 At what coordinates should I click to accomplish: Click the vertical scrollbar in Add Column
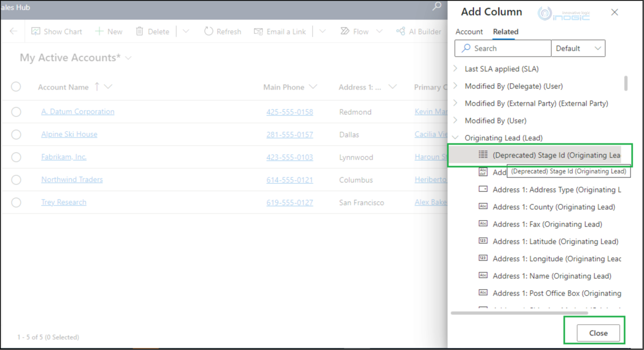pyautogui.click(x=626, y=83)
